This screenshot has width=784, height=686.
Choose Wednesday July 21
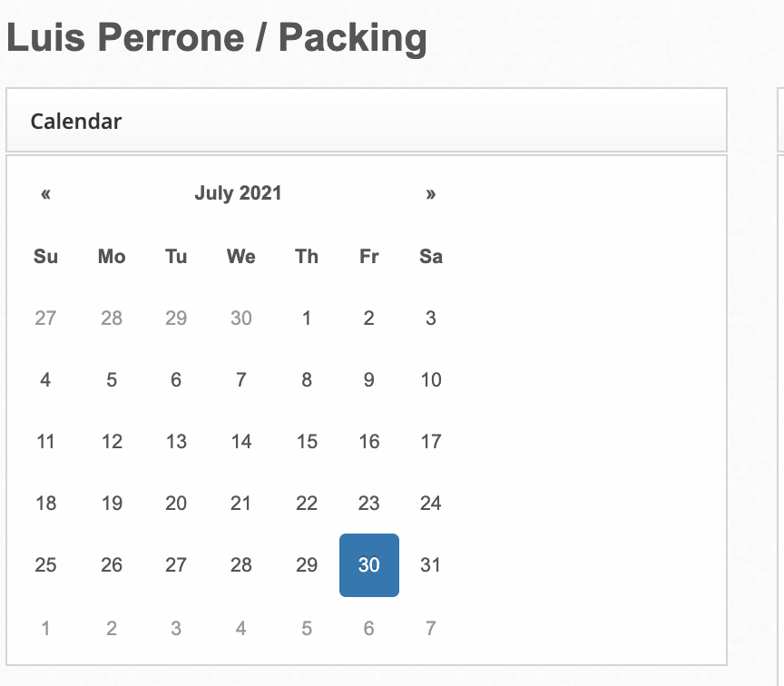coord(240,504)
